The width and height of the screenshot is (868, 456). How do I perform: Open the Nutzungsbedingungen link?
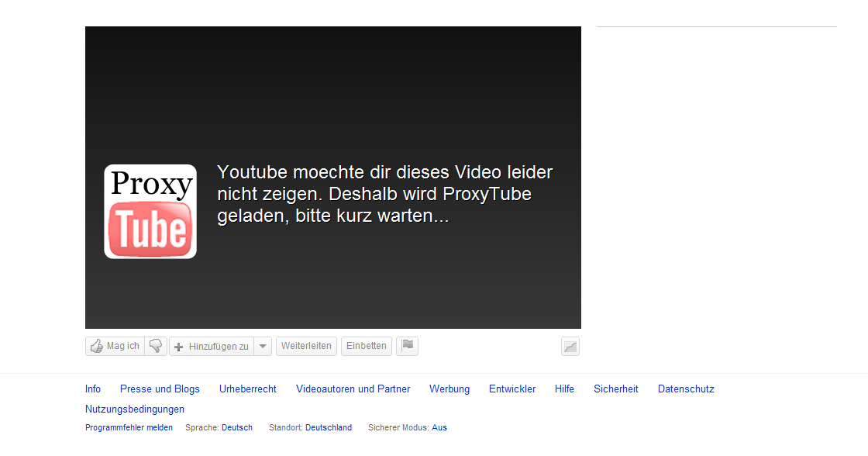click(x=135, y=409)
